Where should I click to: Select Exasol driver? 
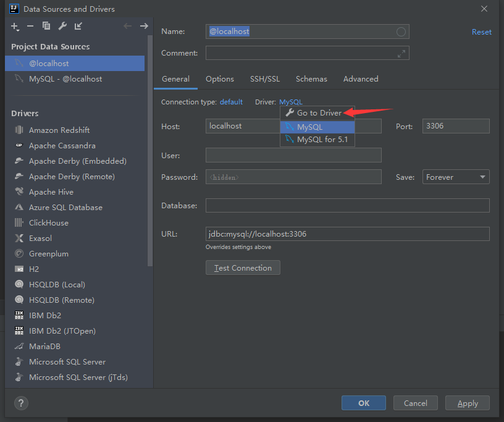coord(75,238)
